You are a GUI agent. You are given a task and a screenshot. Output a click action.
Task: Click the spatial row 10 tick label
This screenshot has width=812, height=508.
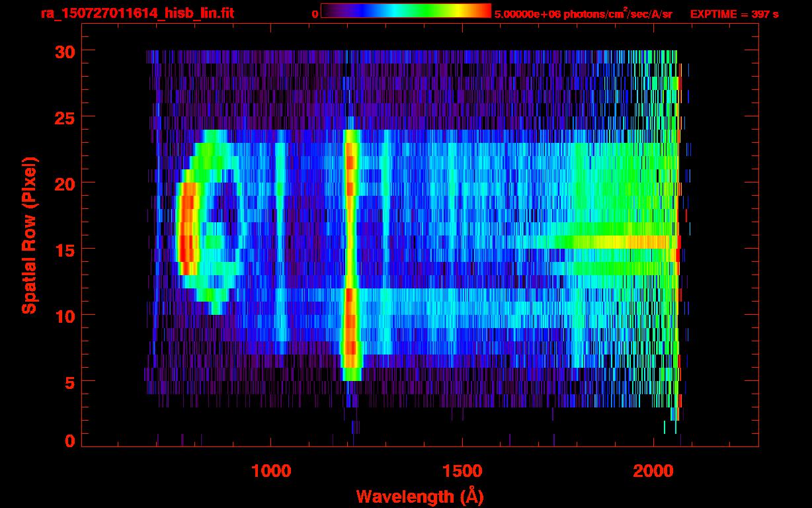coord(65,316)
